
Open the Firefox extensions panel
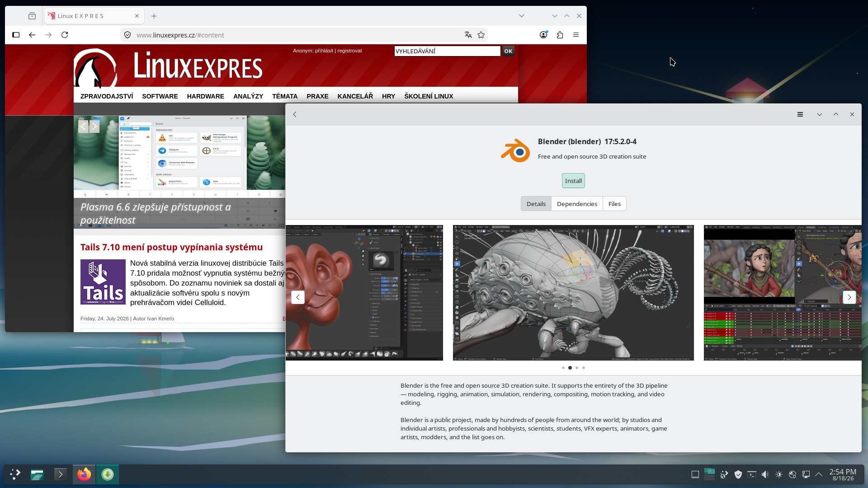[560, 35]
